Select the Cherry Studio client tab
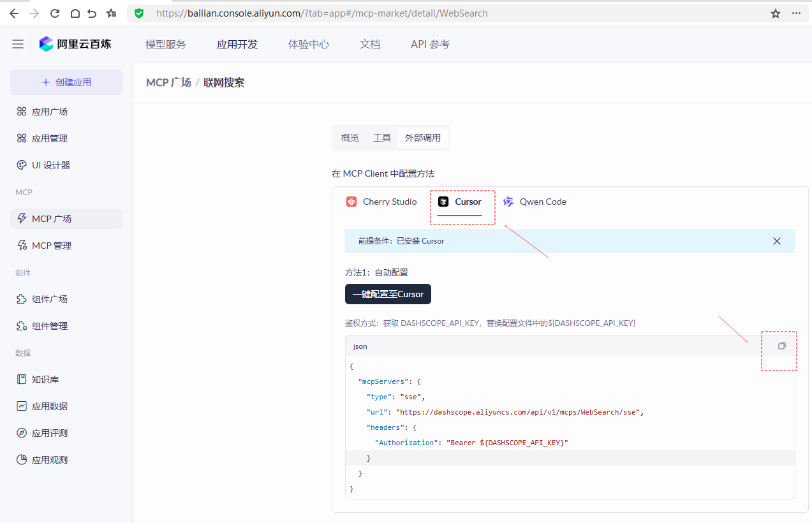 tap(381, 202)
